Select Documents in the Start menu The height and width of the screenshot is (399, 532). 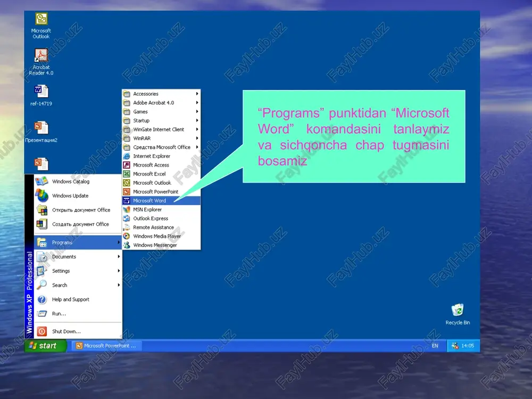click(x=78, y=256)
